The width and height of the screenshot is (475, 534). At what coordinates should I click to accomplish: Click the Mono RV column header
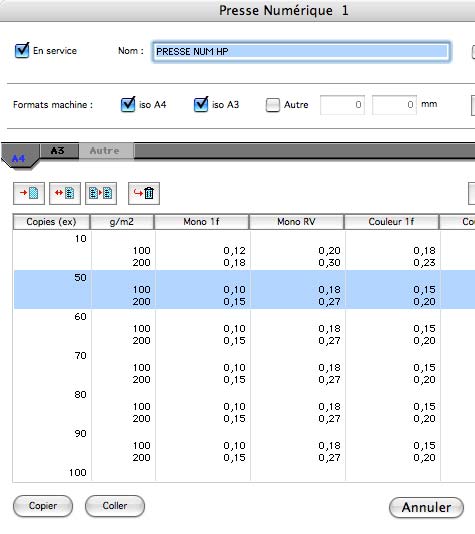pyautogui.click(x=297, y=222)
